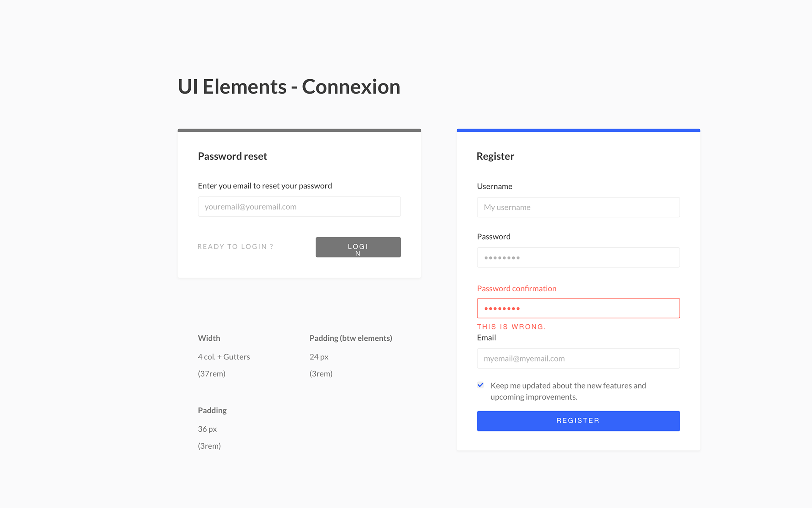Click the Email label in Register form
The image size is (812, 508).
tap(486, 338)
